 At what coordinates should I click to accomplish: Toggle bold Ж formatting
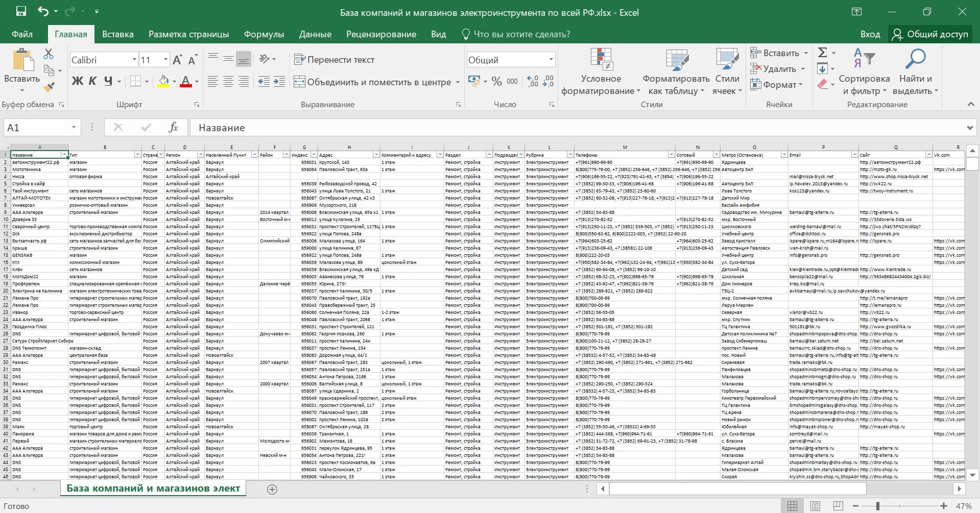click(x=77, y=81)
